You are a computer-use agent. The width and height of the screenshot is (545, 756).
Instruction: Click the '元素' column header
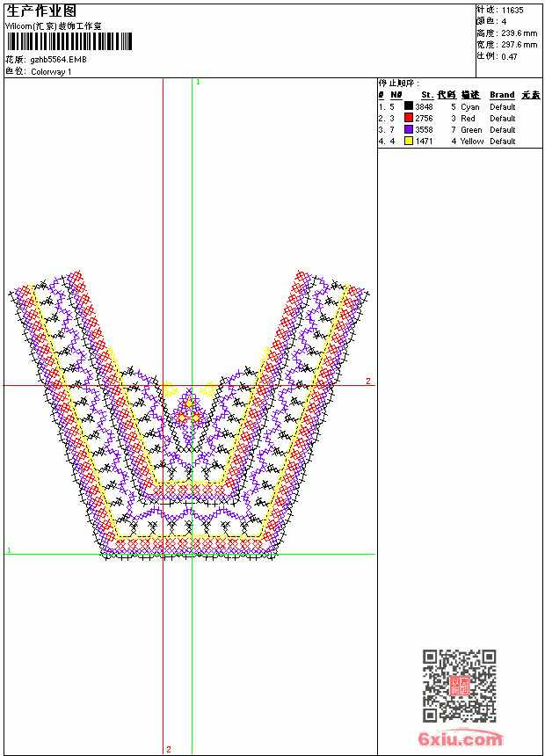coord(531,95)
